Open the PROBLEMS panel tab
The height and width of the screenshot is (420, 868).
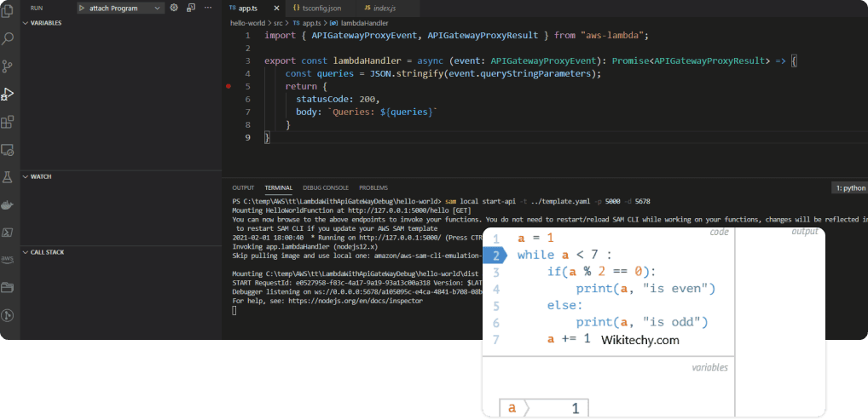(373, 187)
